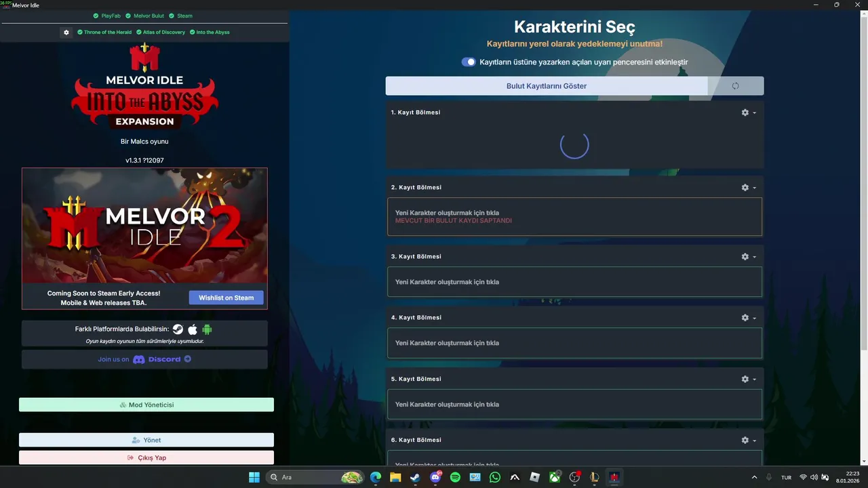Open Xbox app from the taskbar

coord(555,477)
